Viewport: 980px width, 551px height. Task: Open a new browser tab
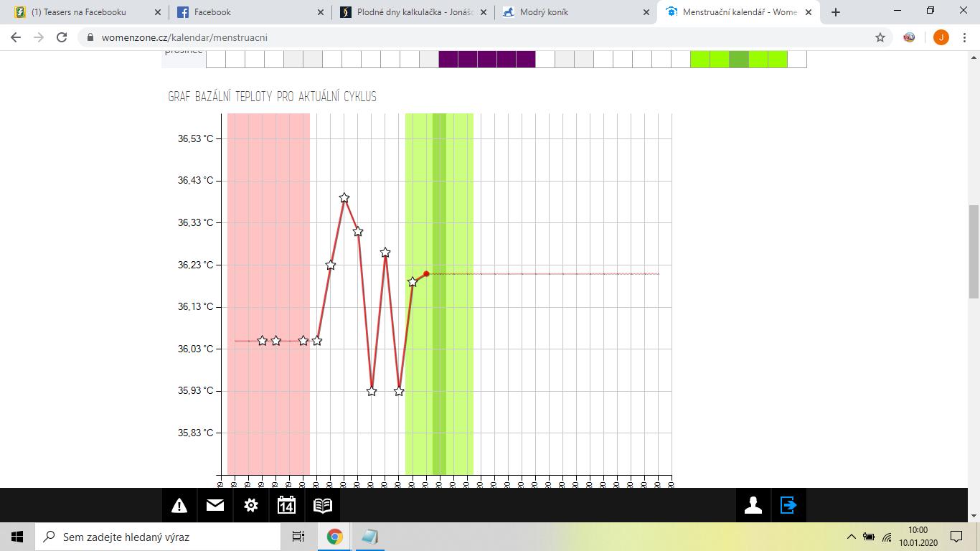tap(835, 12)
